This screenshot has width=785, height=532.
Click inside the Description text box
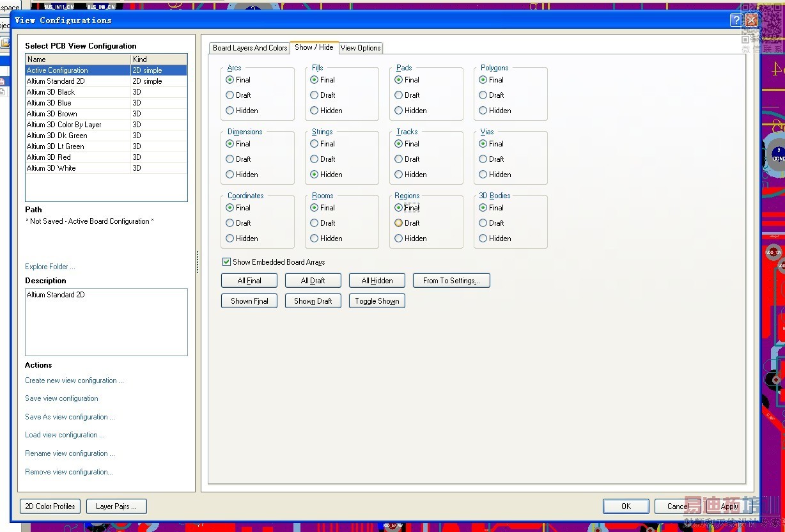106,322
